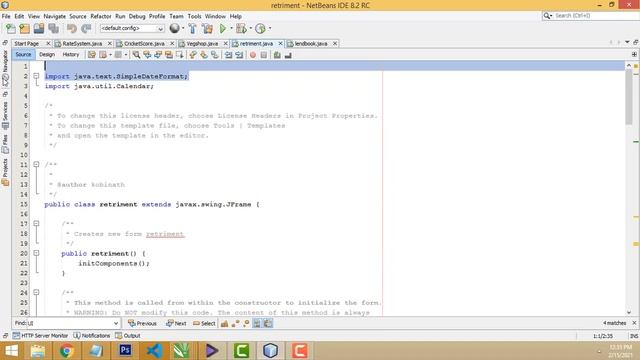This screenshot has height=360, width=640.
Task: Open the Refactor menu
Action: tap(101, 16)
